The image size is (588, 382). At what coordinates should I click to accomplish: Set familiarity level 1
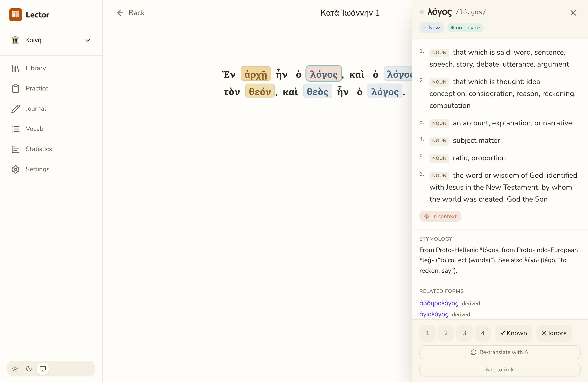click(x=428, y=333)
